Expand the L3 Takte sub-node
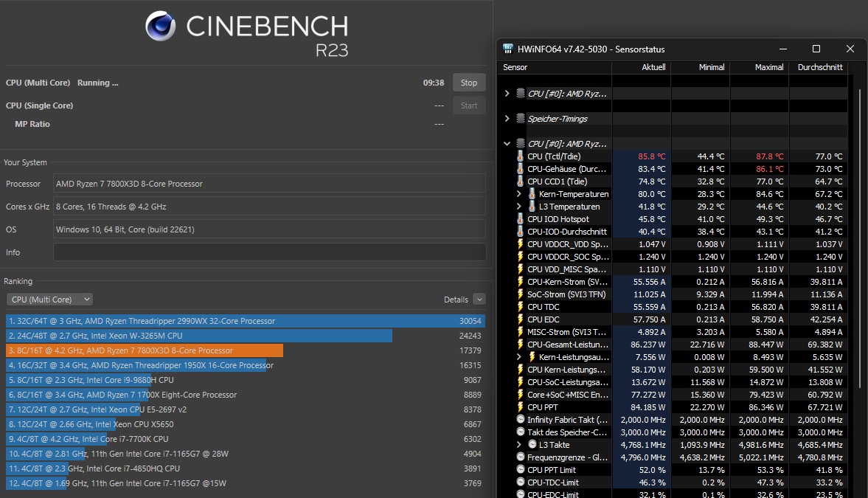The width and height of the screenshot is (868, 498). (x=518, y=444)
